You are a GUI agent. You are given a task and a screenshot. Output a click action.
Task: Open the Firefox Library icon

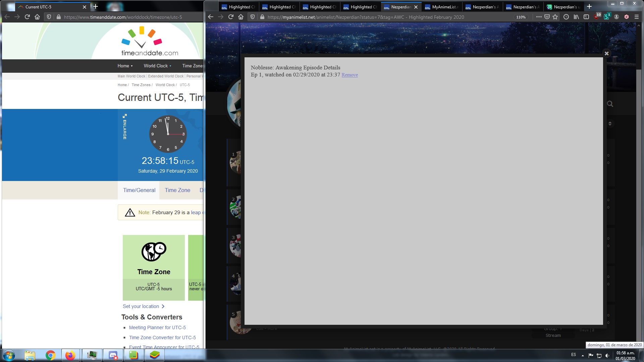(x=576, y=17)
